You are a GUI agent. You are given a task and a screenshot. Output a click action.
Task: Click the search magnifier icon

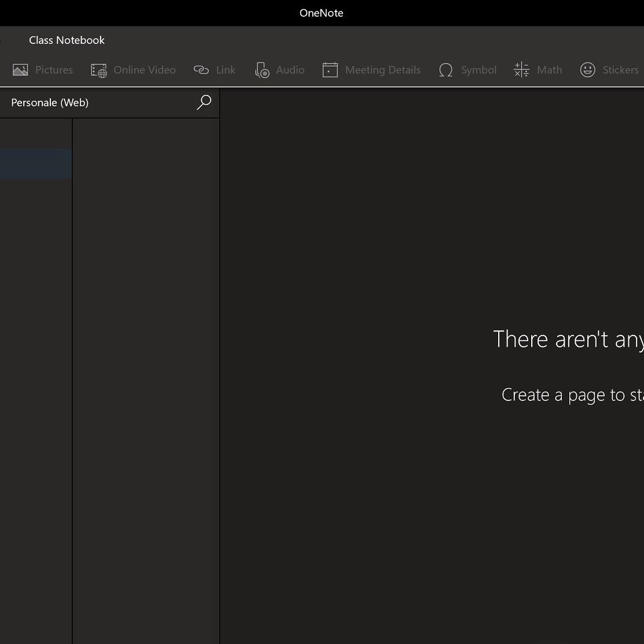tap(204, 102)
